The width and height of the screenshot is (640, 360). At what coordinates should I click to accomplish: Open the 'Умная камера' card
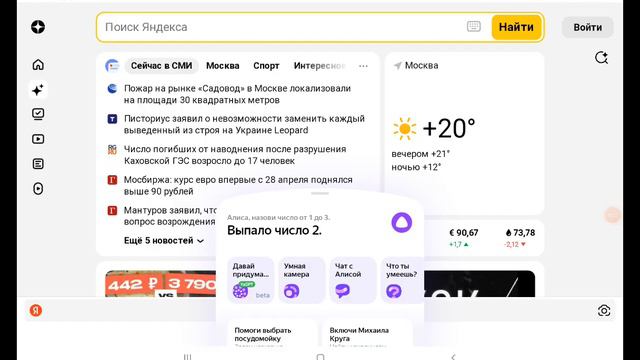[x=302, y=280]
